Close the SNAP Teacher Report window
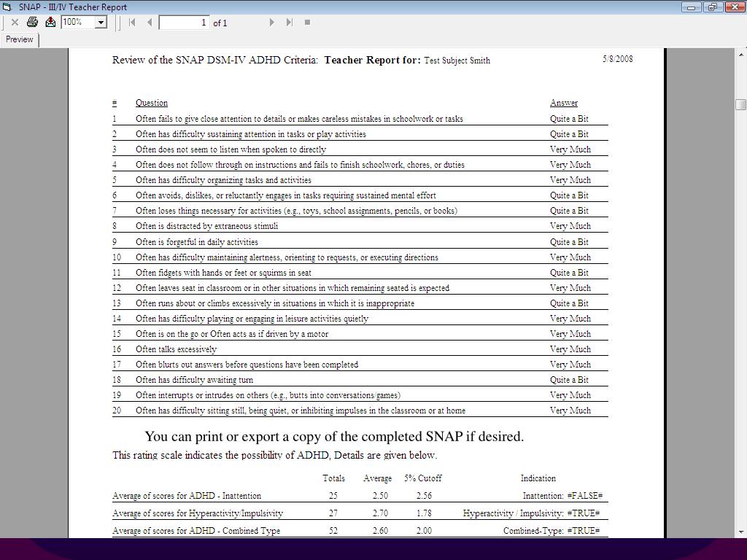This screenshot has width=747, height=560. (x=734, y=7)
